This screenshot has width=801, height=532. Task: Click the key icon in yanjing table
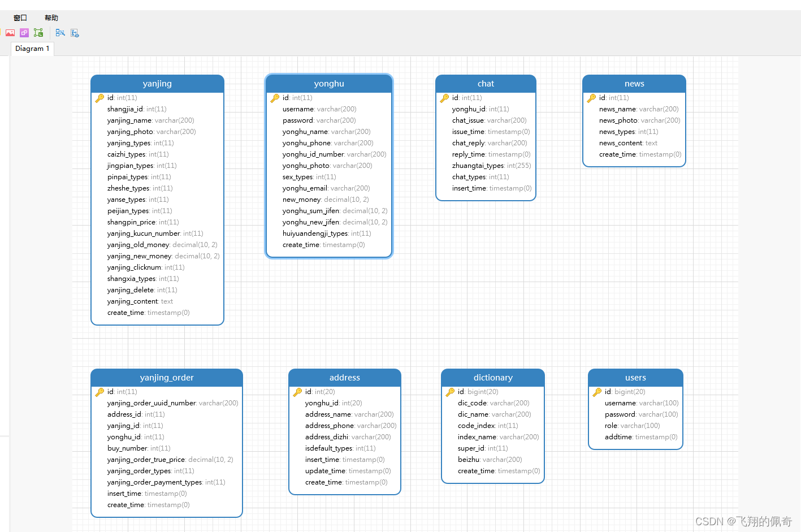(x=99, y=98)
